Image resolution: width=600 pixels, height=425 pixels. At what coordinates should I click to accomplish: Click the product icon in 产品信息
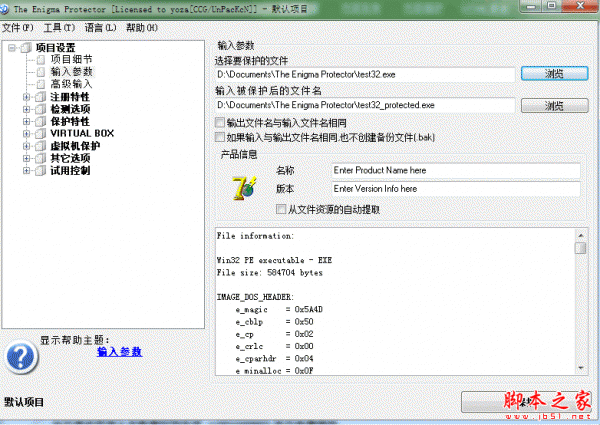[x=244, y=188]
